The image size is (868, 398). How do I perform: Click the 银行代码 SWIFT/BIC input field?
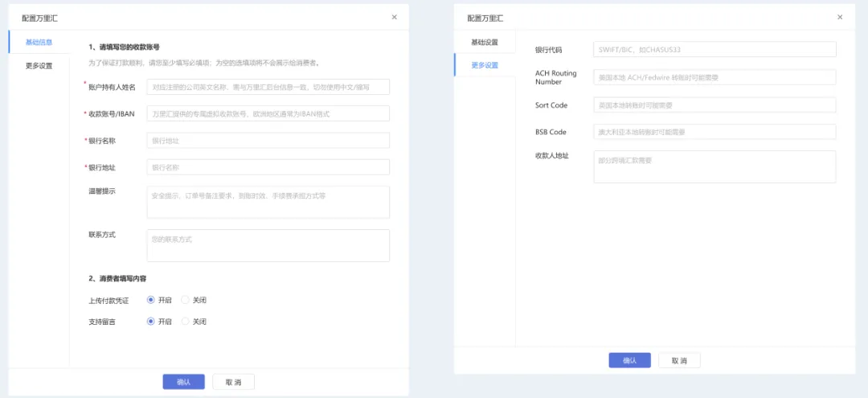[x=714, y=49]
